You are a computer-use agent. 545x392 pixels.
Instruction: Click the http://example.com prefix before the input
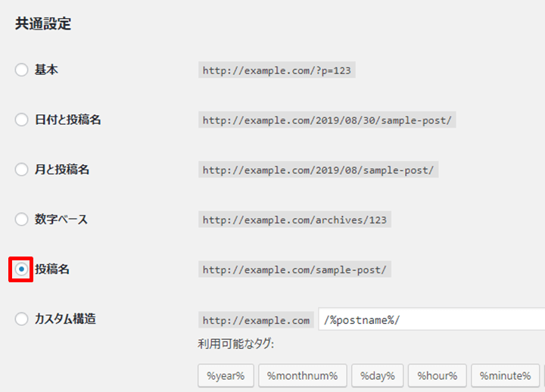(x=256, y=319)
